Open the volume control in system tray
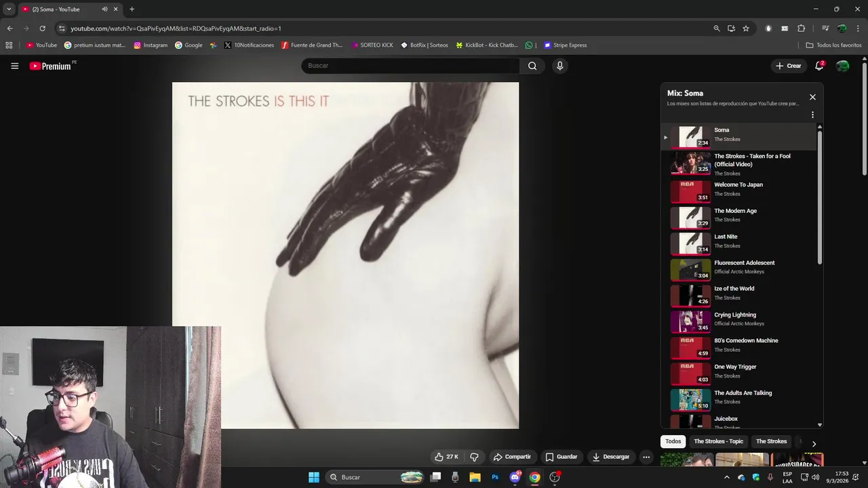The width and height of the screenshot is (868, 488). [816, 477]
